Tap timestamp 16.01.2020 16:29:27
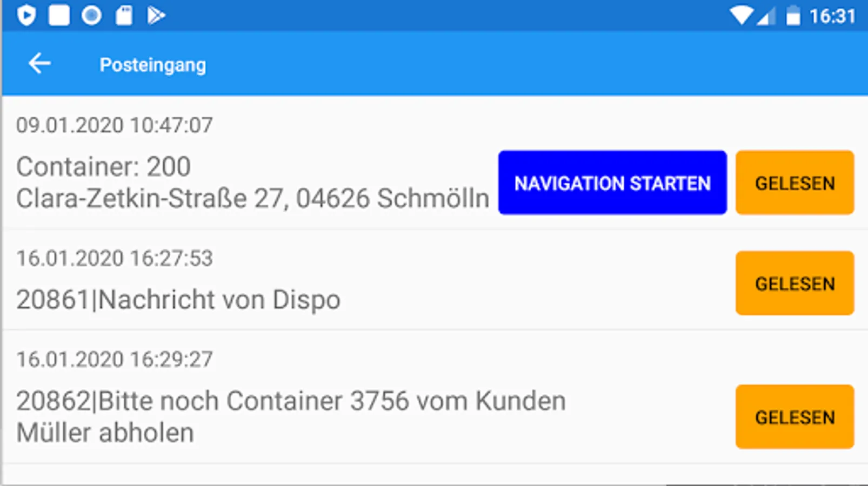Viewport: 868px width, 486px height. [115, 360]
